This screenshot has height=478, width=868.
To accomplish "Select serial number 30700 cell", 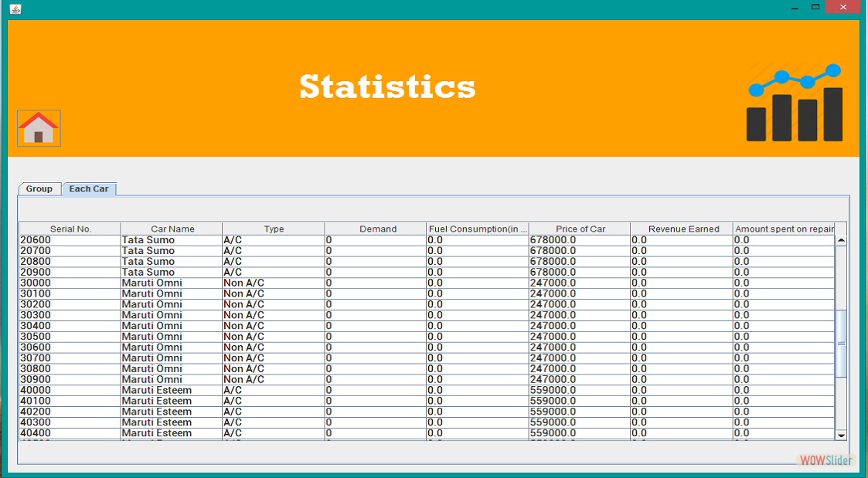I will pyautogui.click(x=70, y=358).
